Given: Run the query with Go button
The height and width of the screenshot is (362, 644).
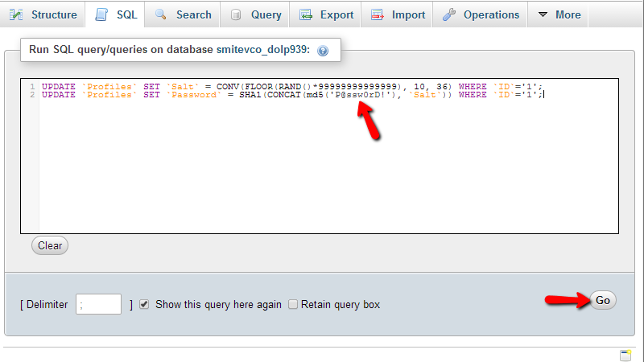Looking at the screenshot, I should pyautogui.click(x=602, y=300).
